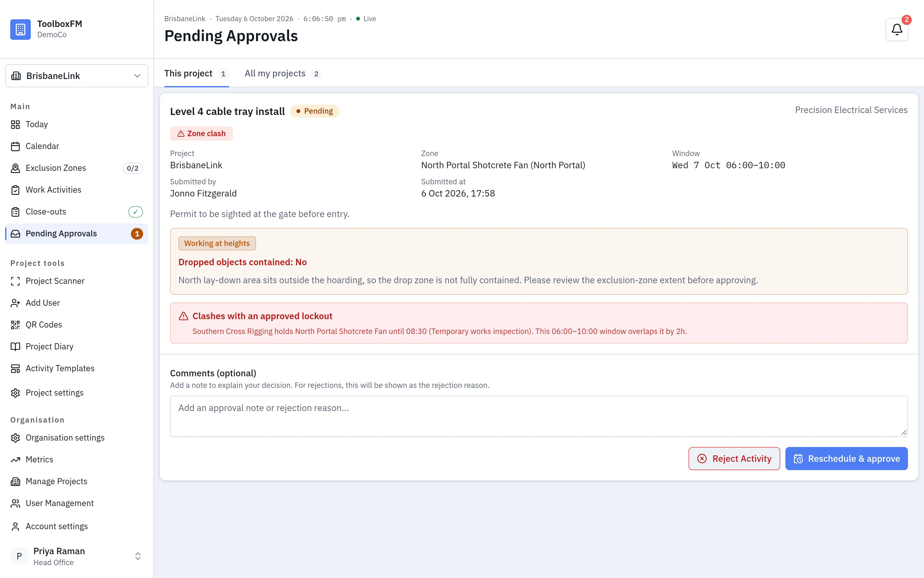The height and width of the screenshot is (578, 924).
Task: Click the Pending Approvals count badge 1
Action: [x=137, y=234]
